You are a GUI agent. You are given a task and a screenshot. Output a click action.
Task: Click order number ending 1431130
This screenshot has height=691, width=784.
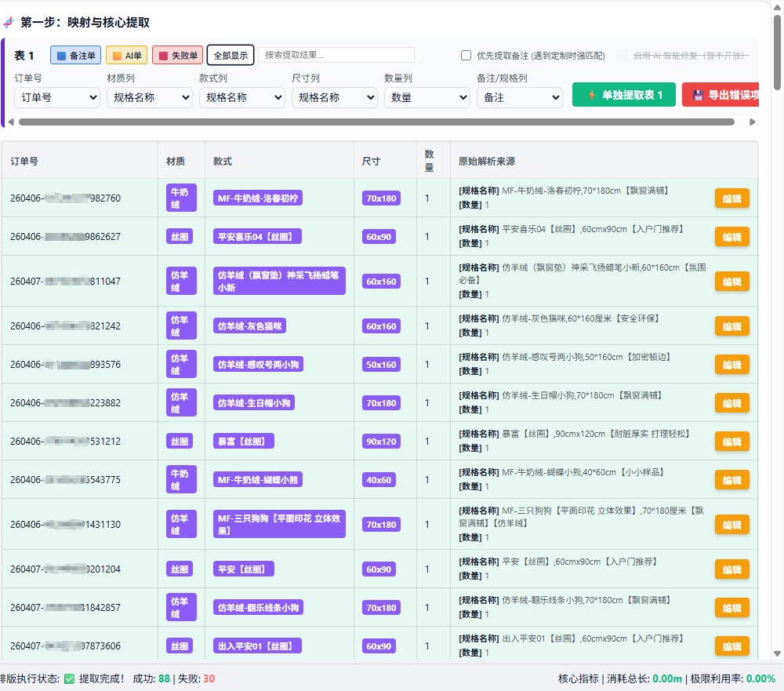66,525
